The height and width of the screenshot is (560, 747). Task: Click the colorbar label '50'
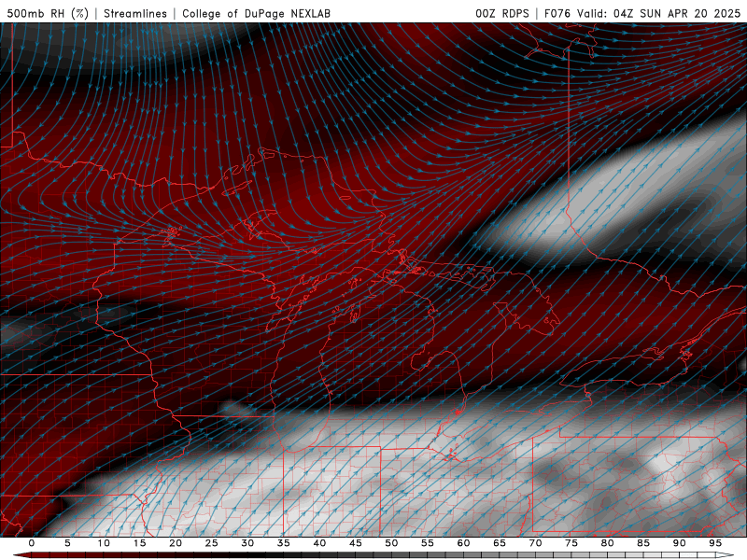pyautogui.click(x=391, y=543)
